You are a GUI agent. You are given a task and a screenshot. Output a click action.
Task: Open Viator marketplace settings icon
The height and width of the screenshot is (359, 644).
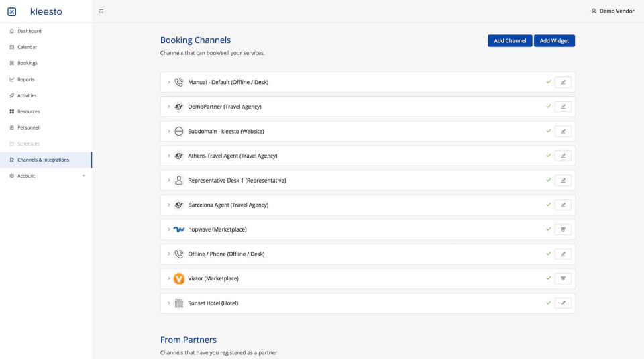click(563, 278)
